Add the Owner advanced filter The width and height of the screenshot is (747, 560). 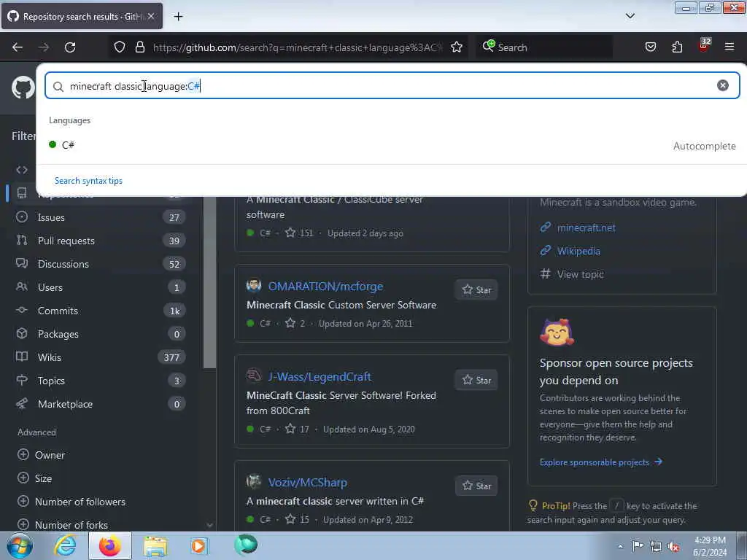pyautogui.click(x=41, y=455)
